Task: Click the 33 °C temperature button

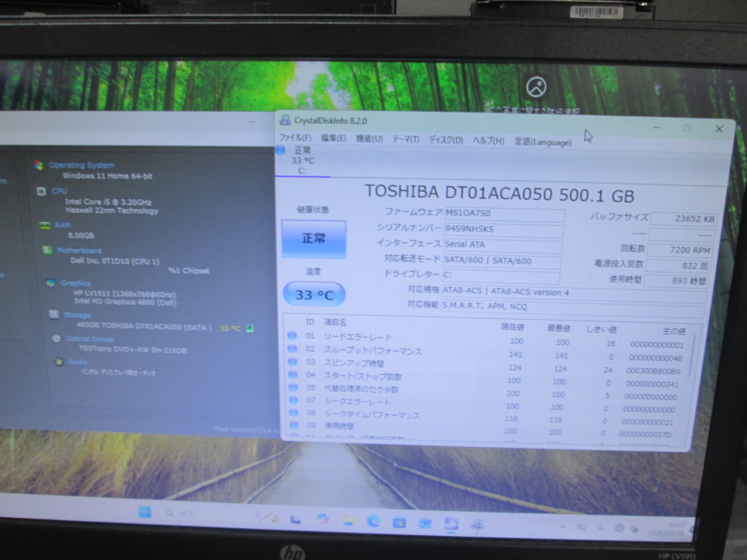Action: coord(314,295)
